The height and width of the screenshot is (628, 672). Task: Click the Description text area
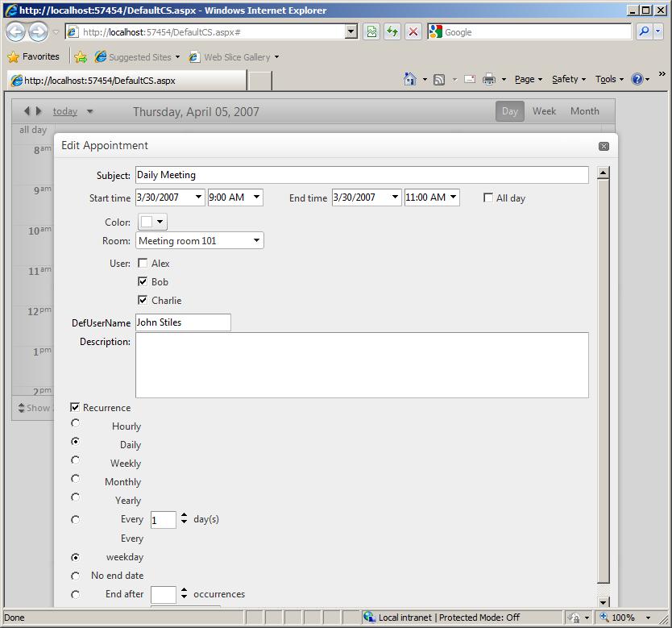pyautogui.click(x=362, y=365)
